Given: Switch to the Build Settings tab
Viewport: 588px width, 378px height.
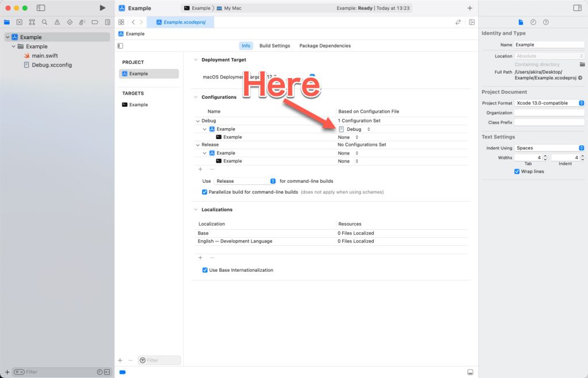Looking at the screenshot, I should [274, 46].
